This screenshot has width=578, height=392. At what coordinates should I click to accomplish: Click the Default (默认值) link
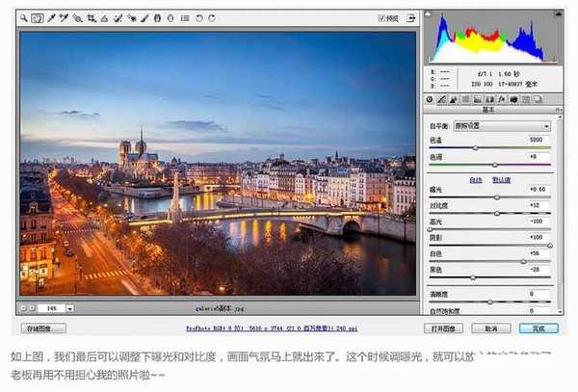pyautogui.click(x=501, y=180)
